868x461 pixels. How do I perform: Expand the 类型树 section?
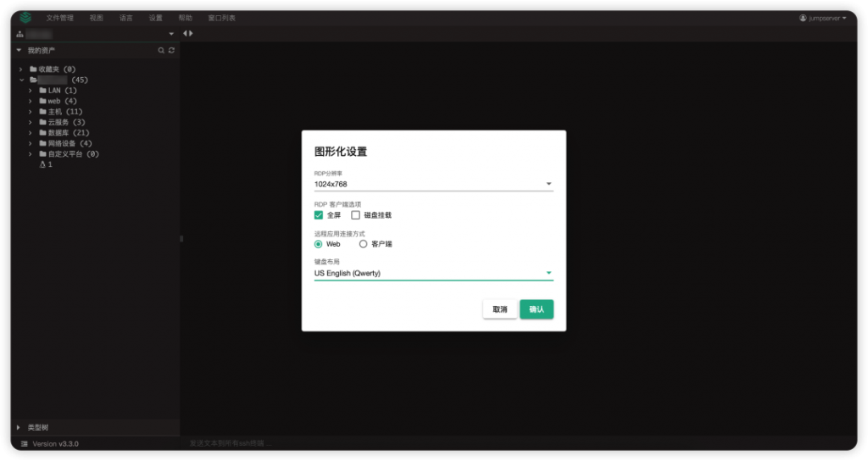(x=19, y=427)
